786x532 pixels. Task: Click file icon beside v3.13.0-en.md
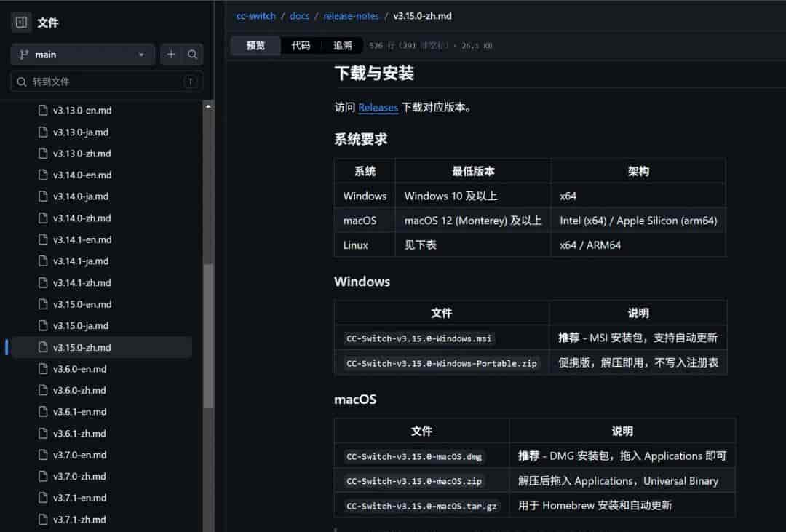click(43, 110)
